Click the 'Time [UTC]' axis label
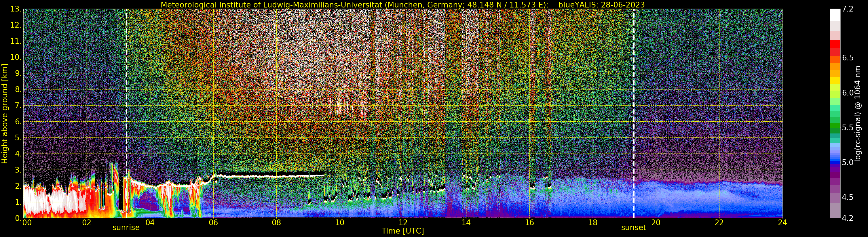This screenshot has height=237, width=868. point(403,231)
